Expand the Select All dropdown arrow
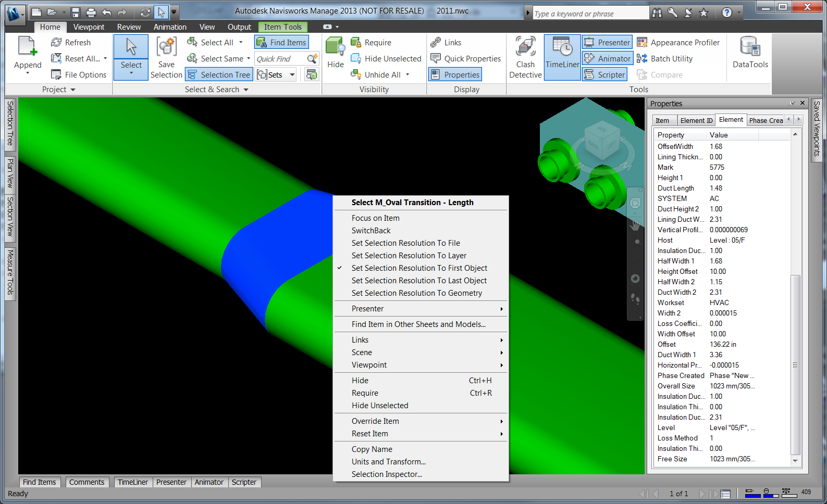827x504 pixels. tap(241, 42)
